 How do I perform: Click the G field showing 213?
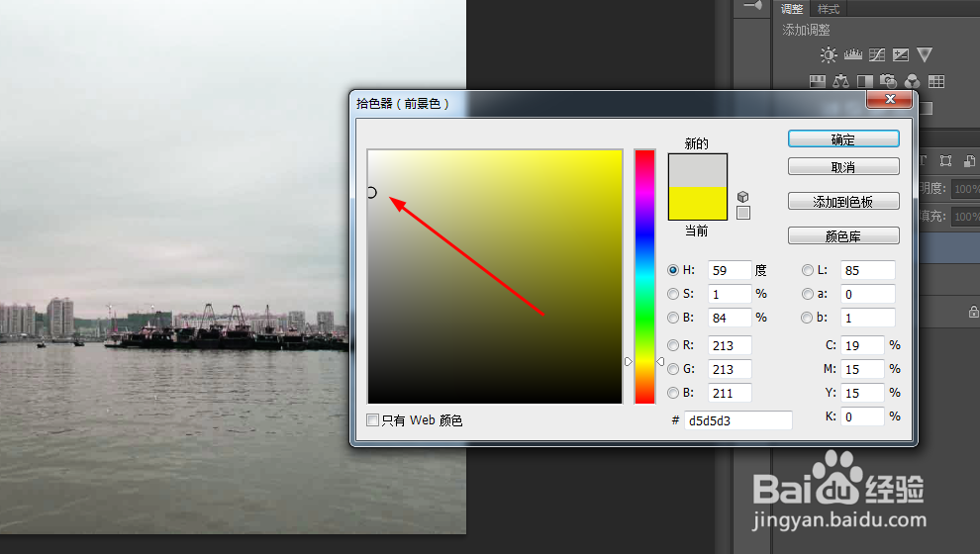pos(730,369)
